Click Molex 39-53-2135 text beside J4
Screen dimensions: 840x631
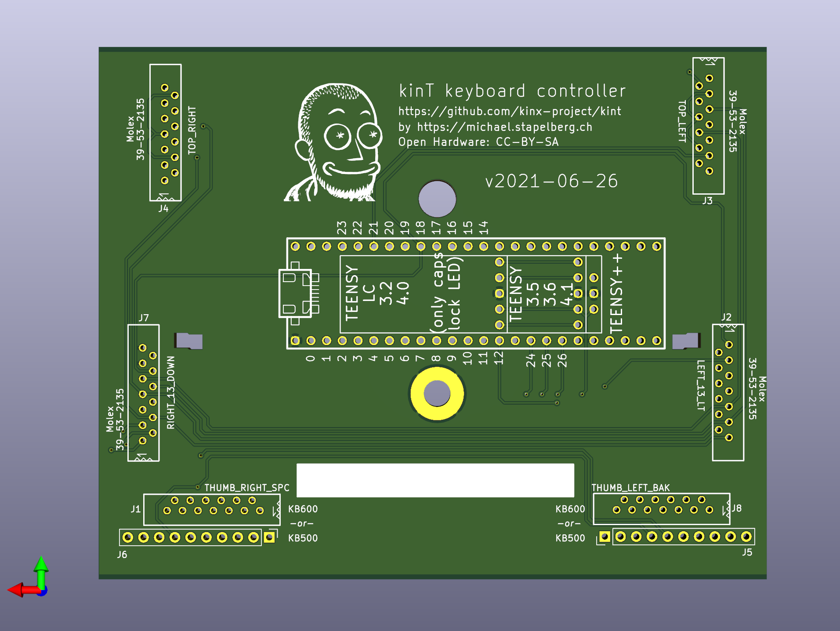pyautogui.click(x=135, y=129)
